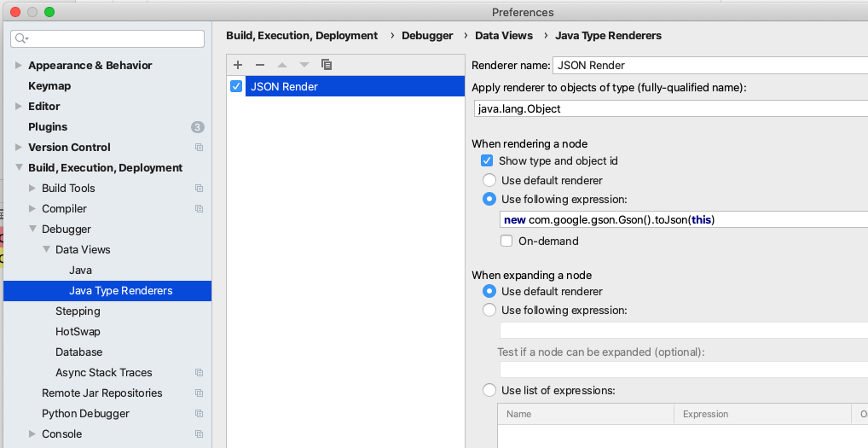This screenshot has height=448, width=868.
Task: Select Use following expression under rendering a node
Action: pyautogui.click(x=489, y=200)
